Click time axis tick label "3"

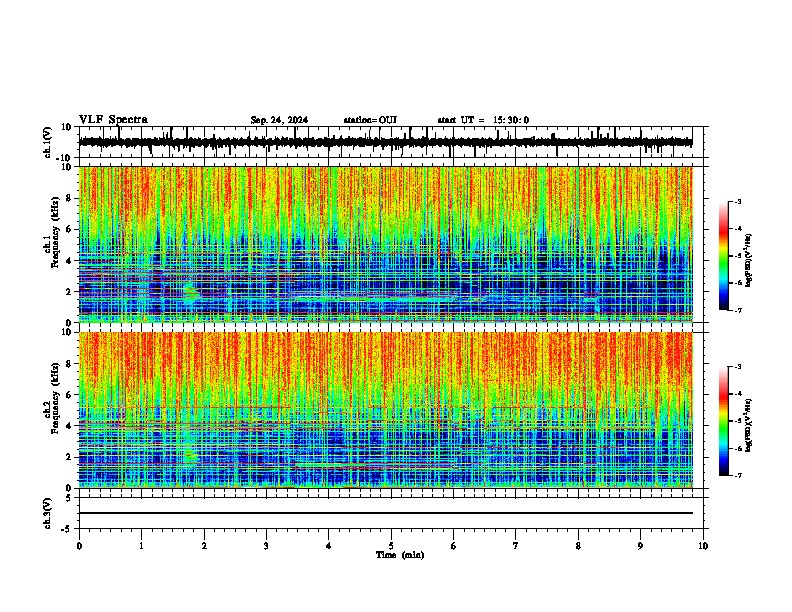266,546
